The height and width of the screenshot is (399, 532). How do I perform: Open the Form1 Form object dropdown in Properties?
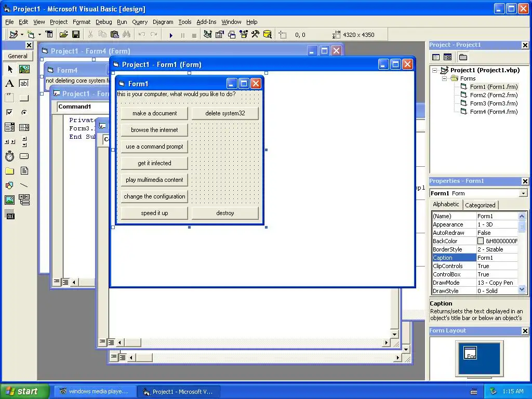524,193
